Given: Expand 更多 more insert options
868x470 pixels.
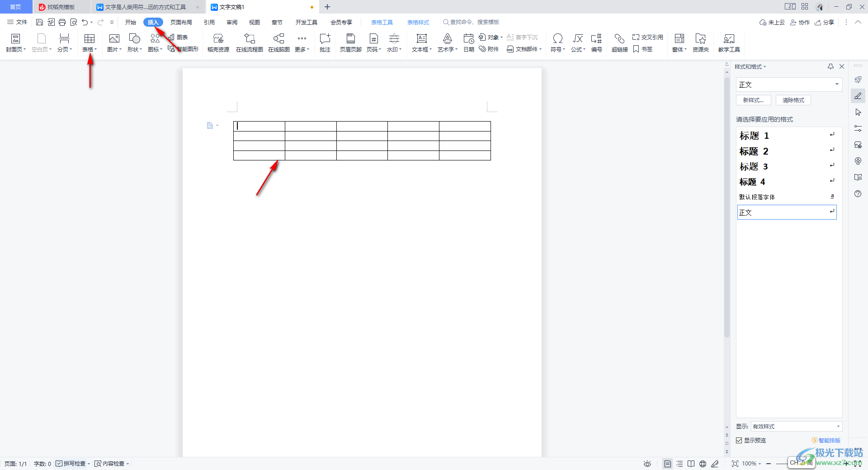Looking at the screenshot, I should click(x=302, y=43).
